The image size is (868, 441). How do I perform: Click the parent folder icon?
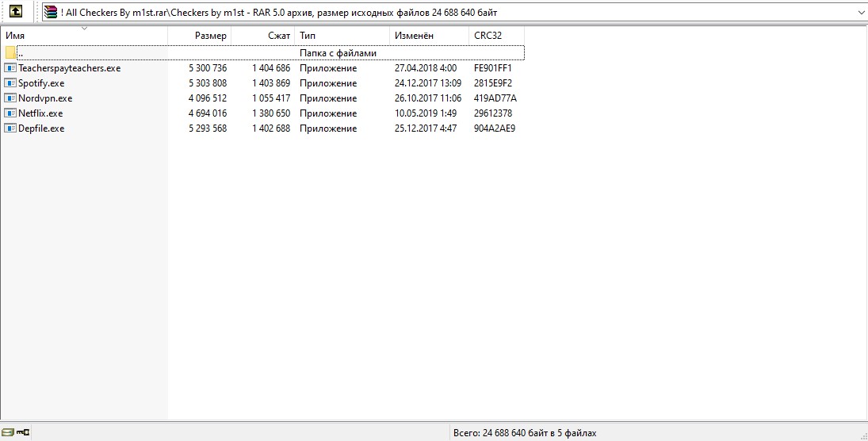[10, 53]
